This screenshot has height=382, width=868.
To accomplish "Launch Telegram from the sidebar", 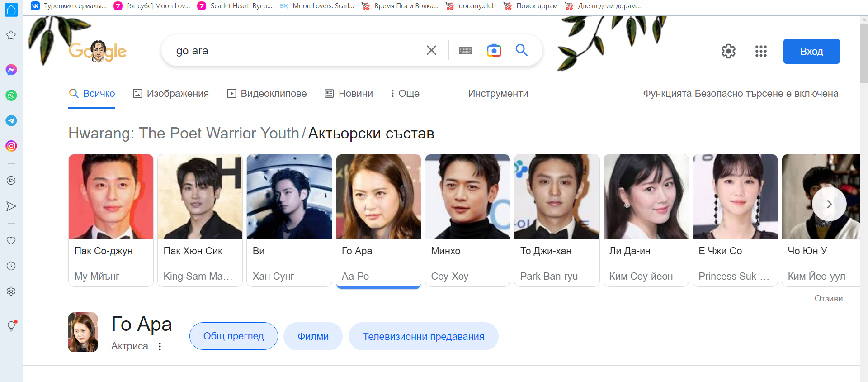I will [11, 120].
